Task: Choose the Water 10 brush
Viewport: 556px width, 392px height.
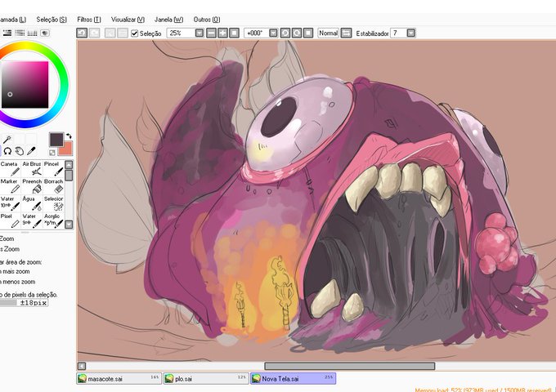Action: point(10,203)
